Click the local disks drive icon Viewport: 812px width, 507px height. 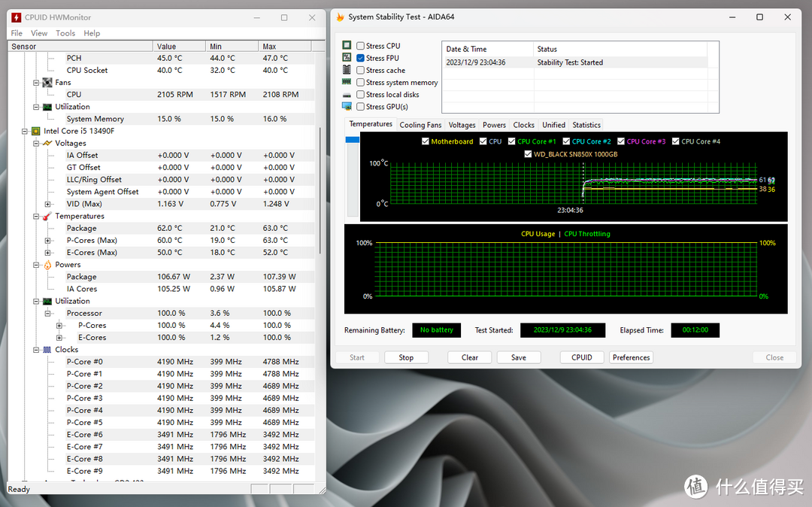click(347, 95)
